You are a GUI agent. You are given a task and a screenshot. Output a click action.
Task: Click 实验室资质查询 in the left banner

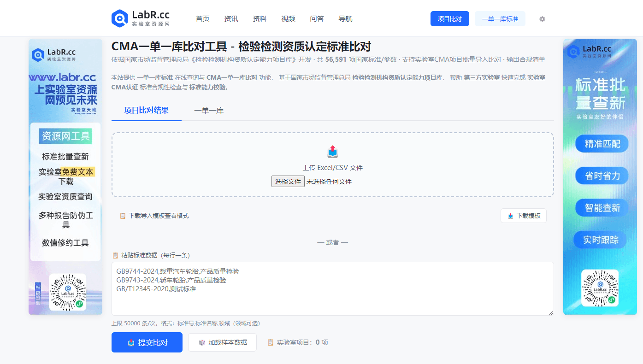coord(65,197)
